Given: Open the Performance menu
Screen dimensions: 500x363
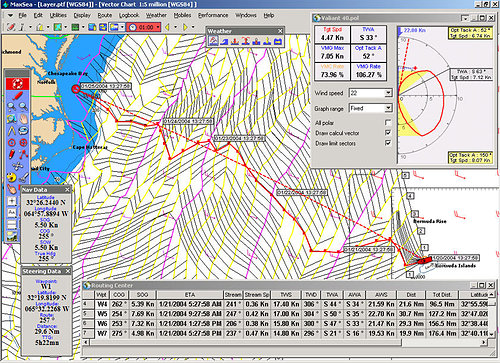Looking at the screenshot, I should pos(213,15).
